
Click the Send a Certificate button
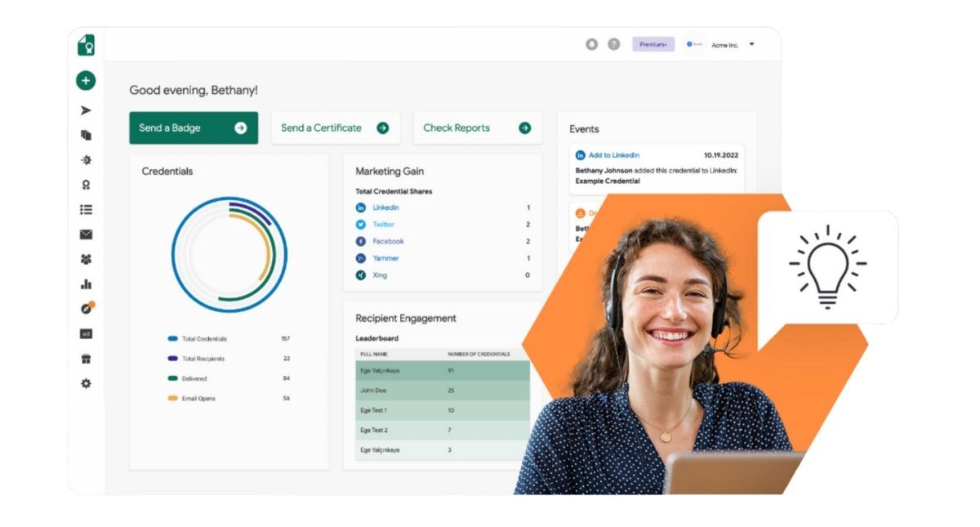coord(335,128)
